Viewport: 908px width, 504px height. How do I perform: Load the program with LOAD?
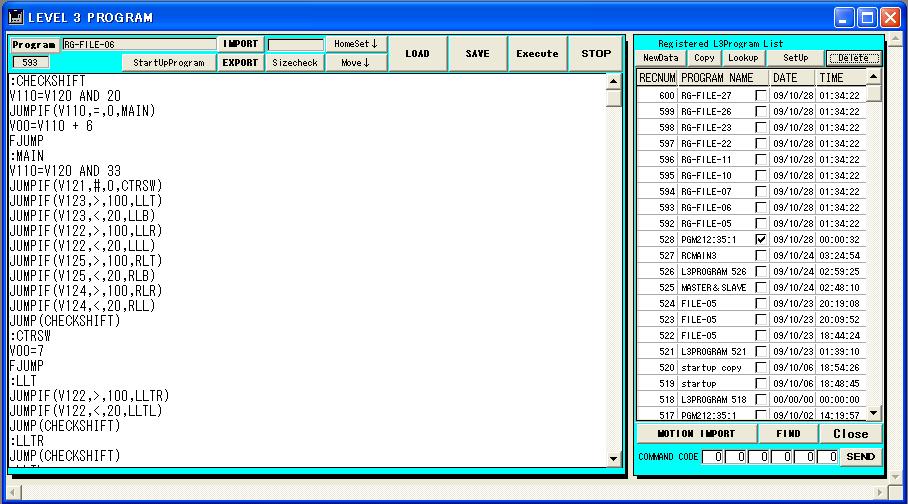pos(417,53)
